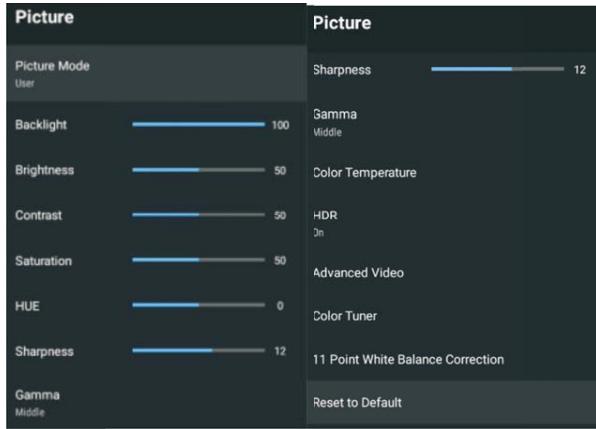Image resolution: width=596 pixels, height=429 pixels.
Task: Adjust Sharpness slider in left Picture panel
Action: click(198, 350)
